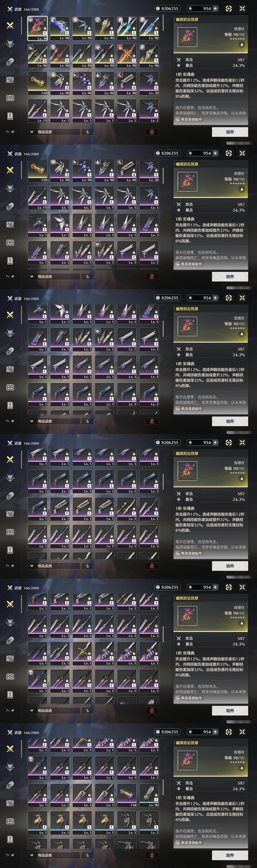Switch to the exclamation-mark quest items tab, topmost sidebar
257x868 pixels.
10,116
